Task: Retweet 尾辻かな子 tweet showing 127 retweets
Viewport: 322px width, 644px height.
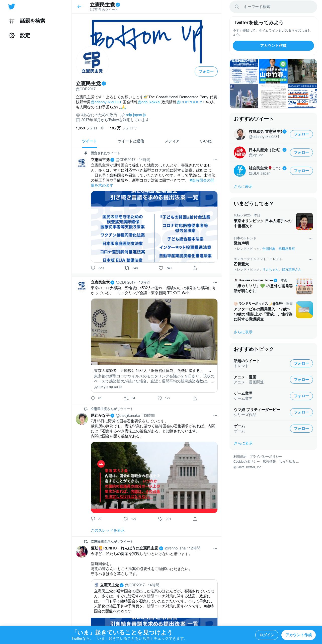Action: pyautogui.click(x=126, y=519)
